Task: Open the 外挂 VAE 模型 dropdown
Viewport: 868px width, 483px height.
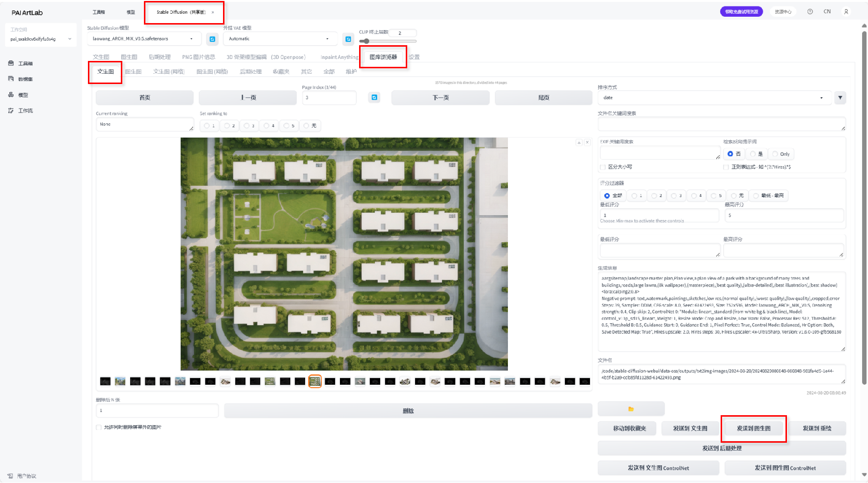Action: (280, 39)
